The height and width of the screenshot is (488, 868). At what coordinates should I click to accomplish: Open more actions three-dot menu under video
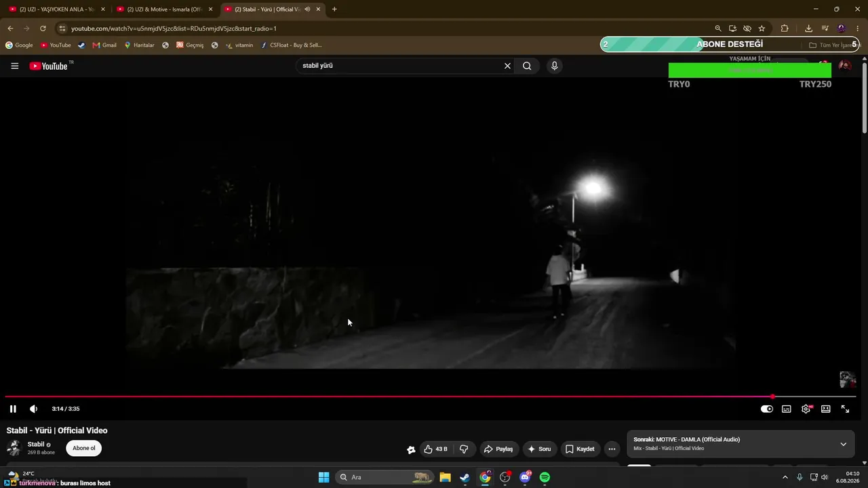(612, 449)
